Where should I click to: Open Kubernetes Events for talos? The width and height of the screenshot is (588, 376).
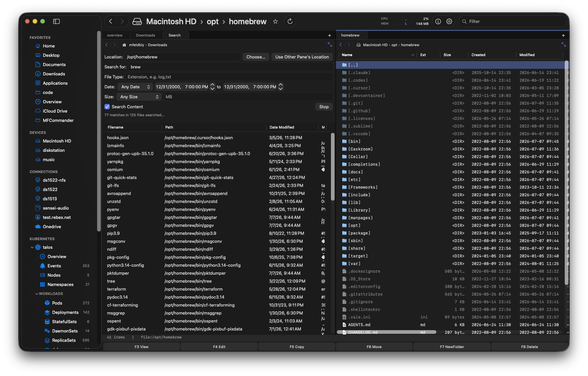click(54, 266)
